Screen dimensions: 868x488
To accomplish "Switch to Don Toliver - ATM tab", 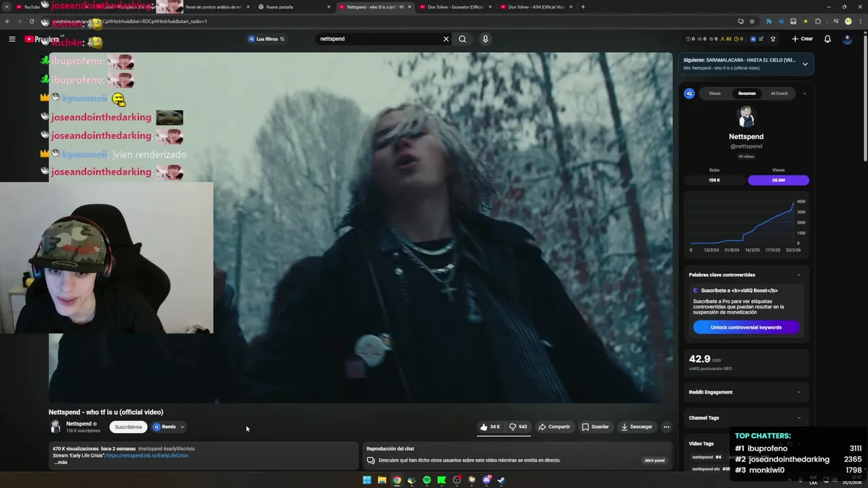I will (x=536, y=7).
